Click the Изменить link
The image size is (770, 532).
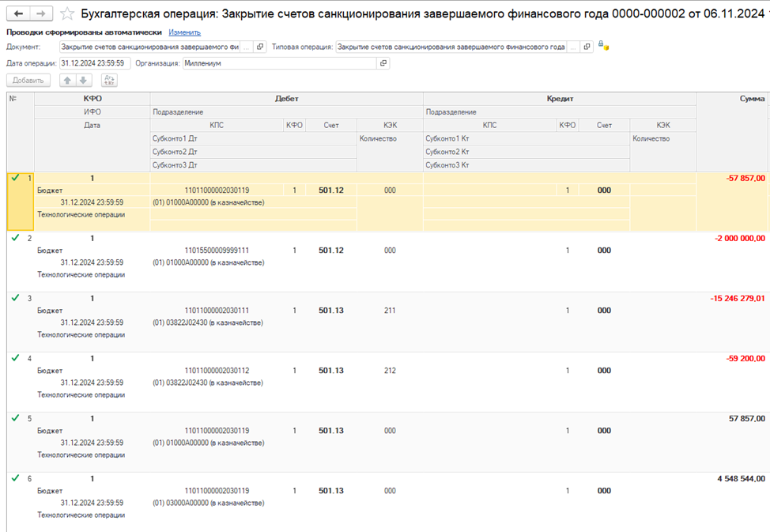point(185,32)
